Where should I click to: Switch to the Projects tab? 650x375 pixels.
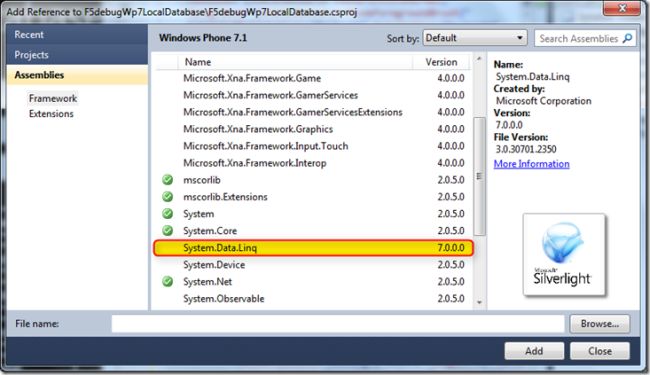coord(77,55)
